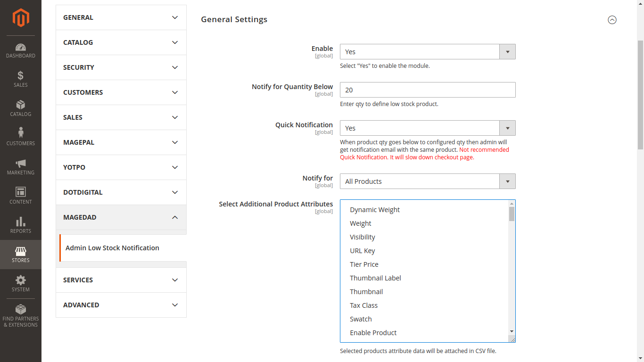The height and width of the screenshot is (362, 644).
Task: Select Tax Class attribute option
Action: pos(424,305)
